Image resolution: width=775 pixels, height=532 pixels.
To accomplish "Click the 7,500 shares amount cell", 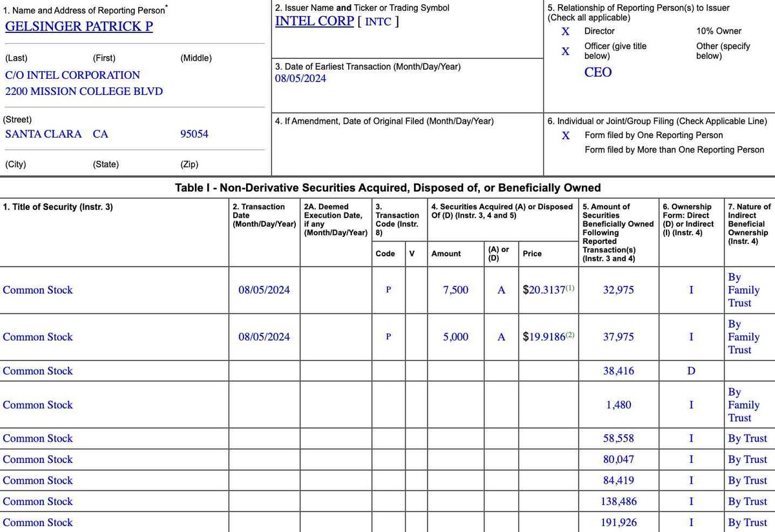I will point(454,290).
